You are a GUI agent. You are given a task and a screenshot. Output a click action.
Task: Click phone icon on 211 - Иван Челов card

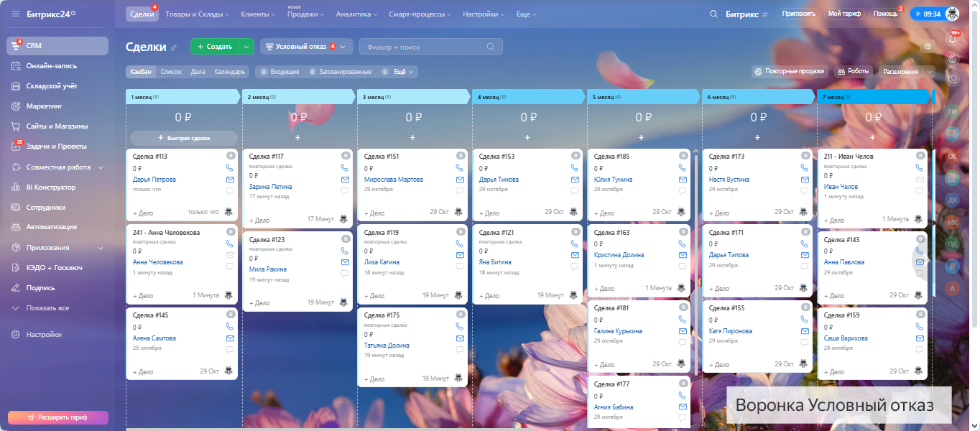coord(920,167)
